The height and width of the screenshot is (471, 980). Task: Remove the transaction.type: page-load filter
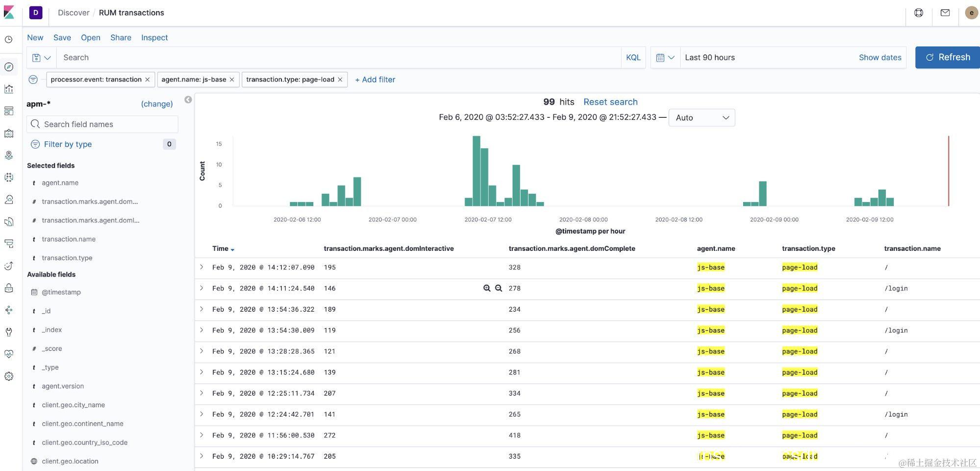tap(340, 79)
